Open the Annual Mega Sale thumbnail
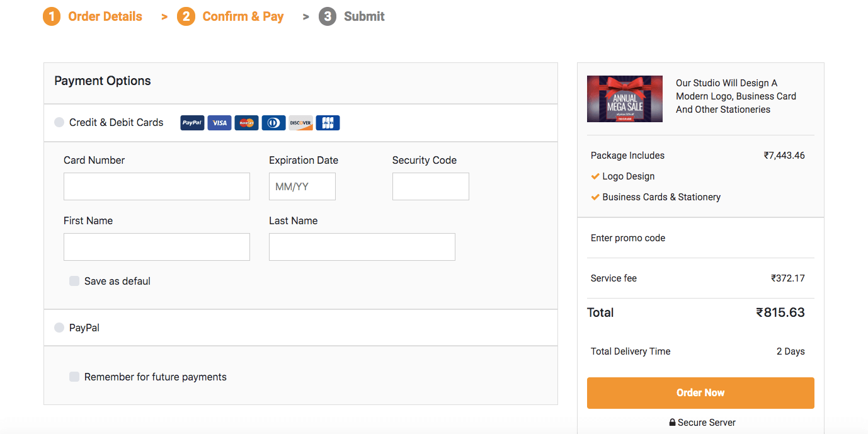The image size is (868, 434). [625, 99]
